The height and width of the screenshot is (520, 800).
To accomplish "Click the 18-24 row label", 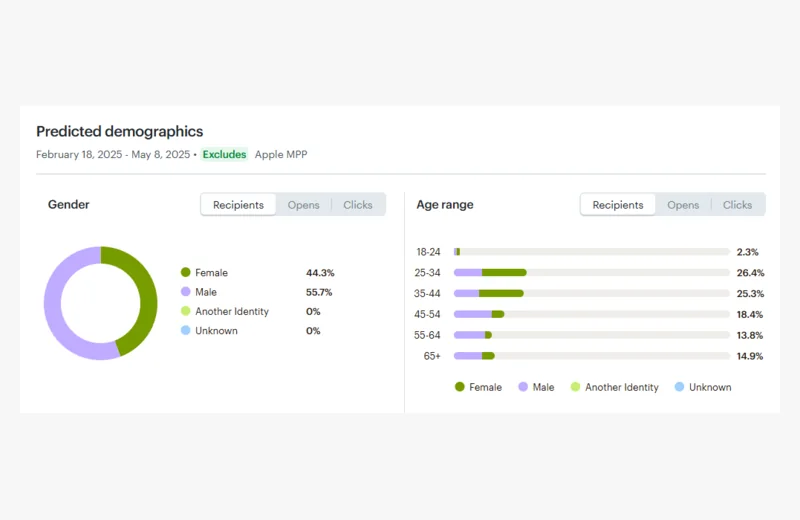I will point(428,252).
